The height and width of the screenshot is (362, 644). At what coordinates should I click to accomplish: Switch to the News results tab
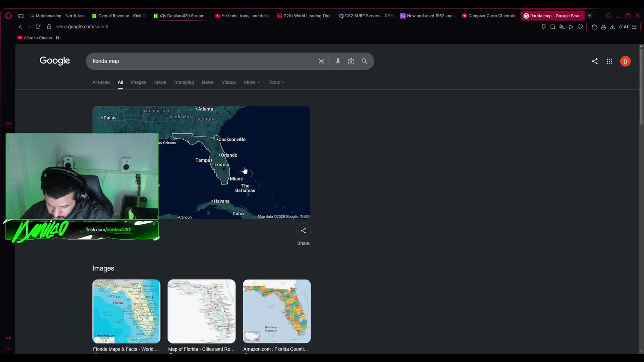208,82
